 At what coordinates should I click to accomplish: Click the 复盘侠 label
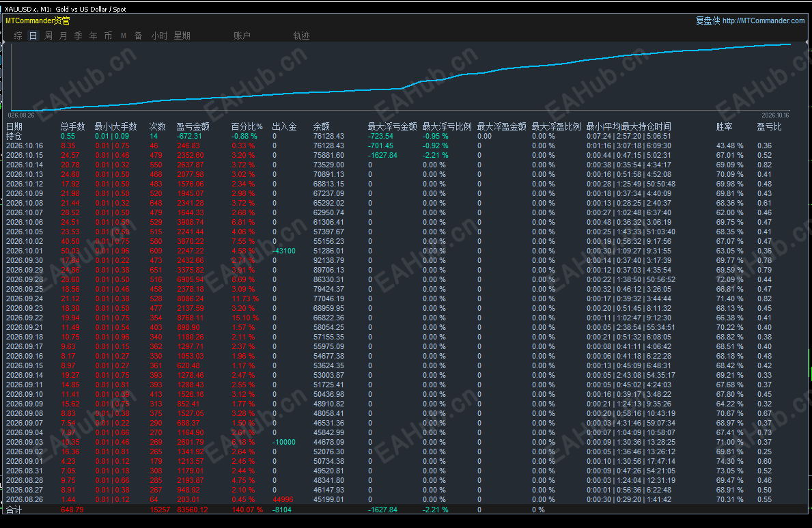coord(708,20)
